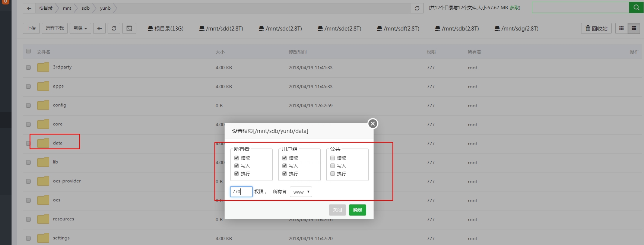Click the back arrow in the path bar

click(29, 8)
